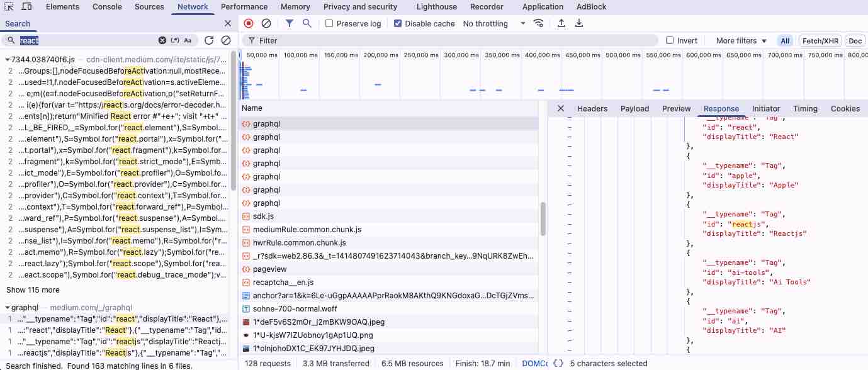The width and height of the screenshot is (868, 370).
Task: Select the All request type filter
Action: (x=785, y=40)
